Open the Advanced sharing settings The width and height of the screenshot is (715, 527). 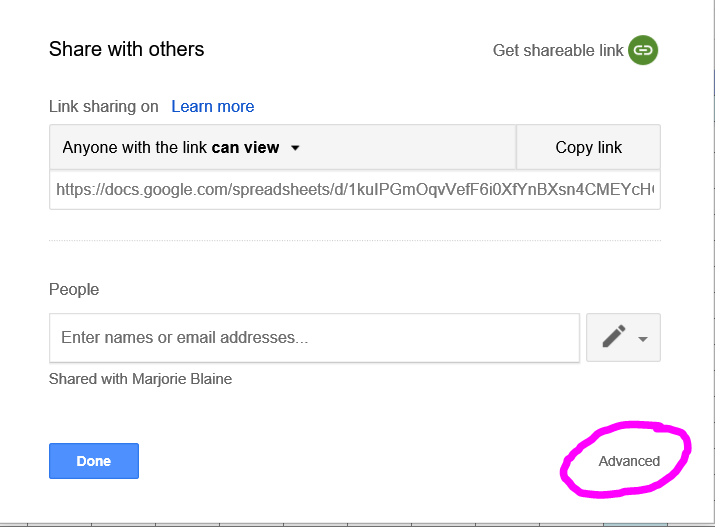[x=629, y=461]
